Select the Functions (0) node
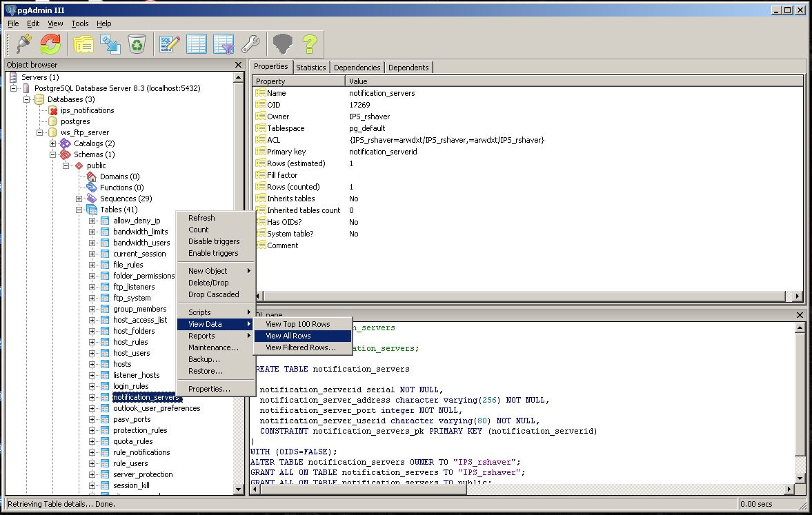This screenshot has height=515, width=812. (121, 188)
